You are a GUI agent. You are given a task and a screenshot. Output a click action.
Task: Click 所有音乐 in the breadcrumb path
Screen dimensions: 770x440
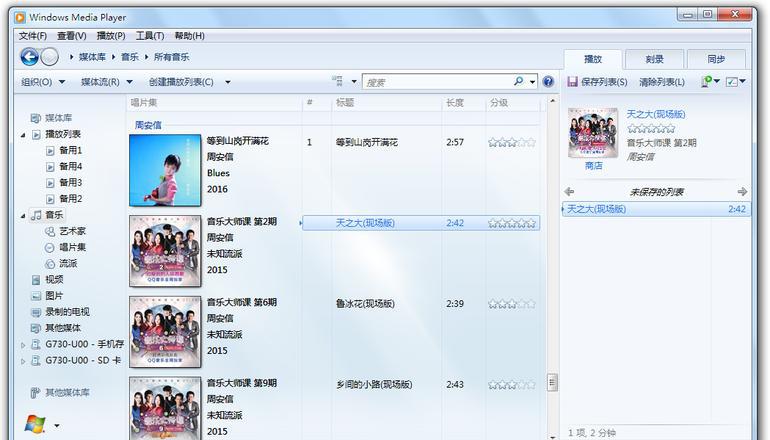click(x=171, y=57)
